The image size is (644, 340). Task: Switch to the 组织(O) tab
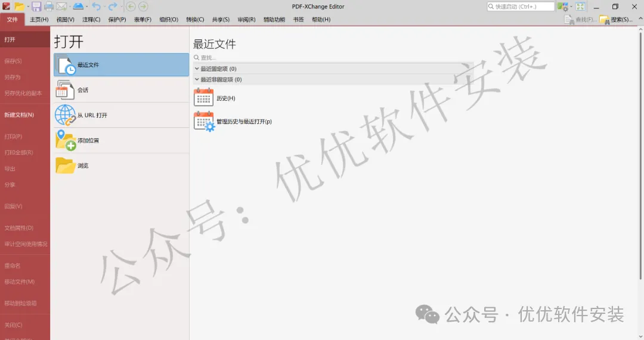169,19
